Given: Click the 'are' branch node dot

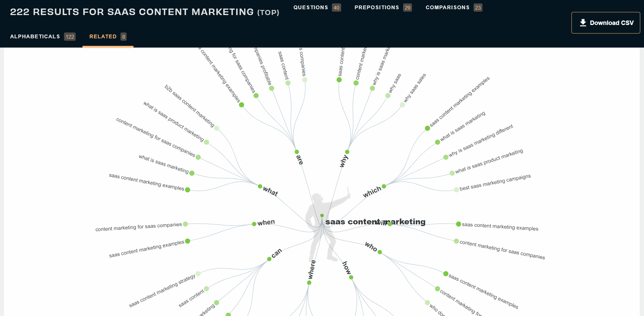Looking at the screenshot, I should pyautogui.click(x=297, y=152).
